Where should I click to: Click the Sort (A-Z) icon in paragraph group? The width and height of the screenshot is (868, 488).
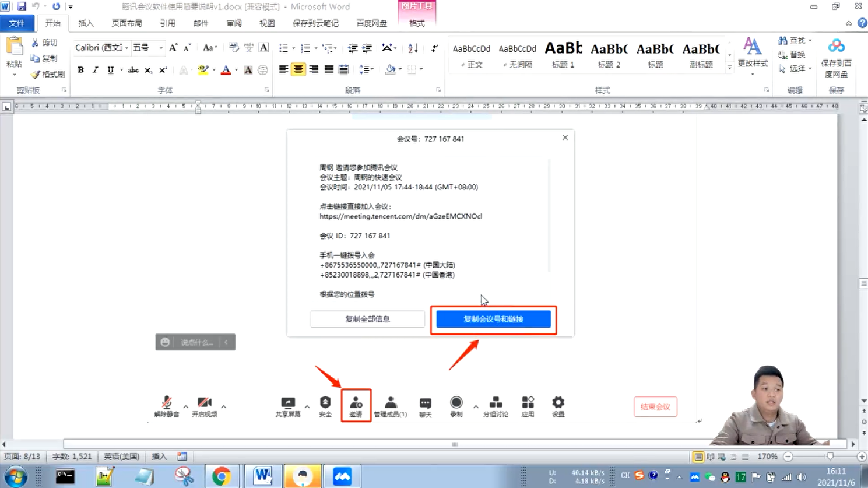[413, 48]
